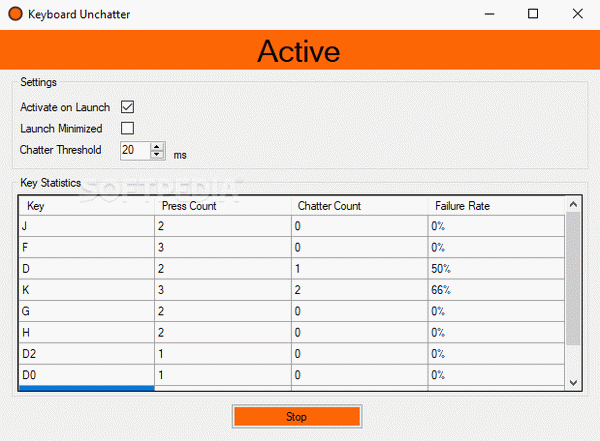This screenshot has height=441, width=600.
Task: Select the D2 key row
Action: [292, 354]
